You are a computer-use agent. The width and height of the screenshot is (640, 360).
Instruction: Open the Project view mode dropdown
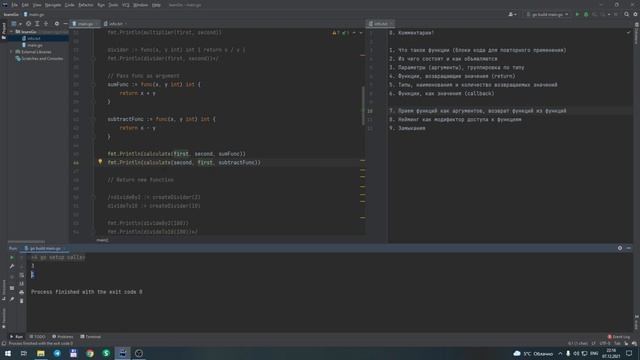(16, 24)
